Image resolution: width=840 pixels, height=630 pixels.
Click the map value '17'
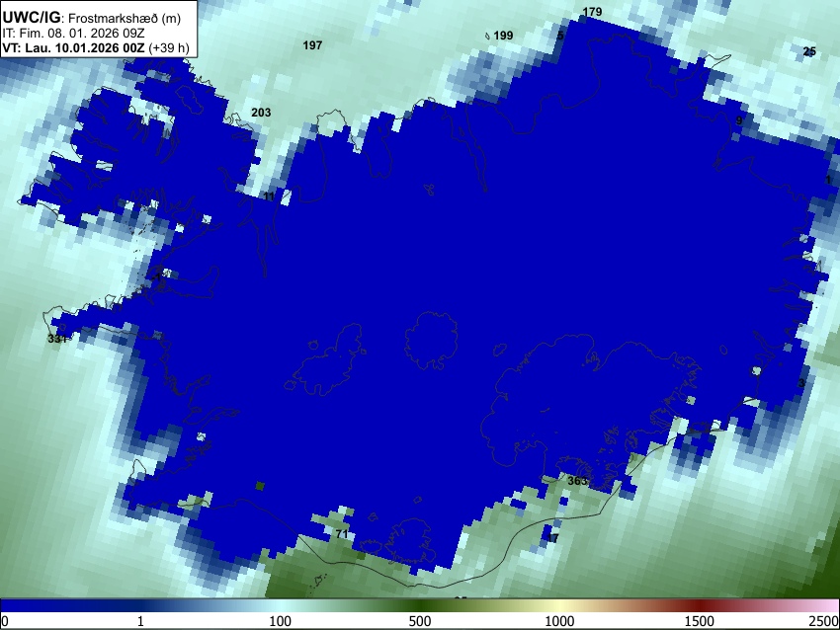tap(552, 538)
